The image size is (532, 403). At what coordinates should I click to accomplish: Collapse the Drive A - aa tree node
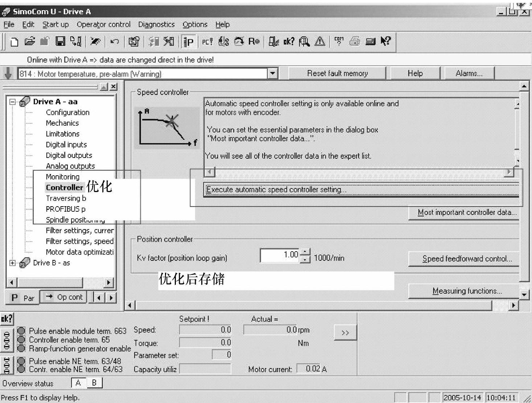point(13,102)
